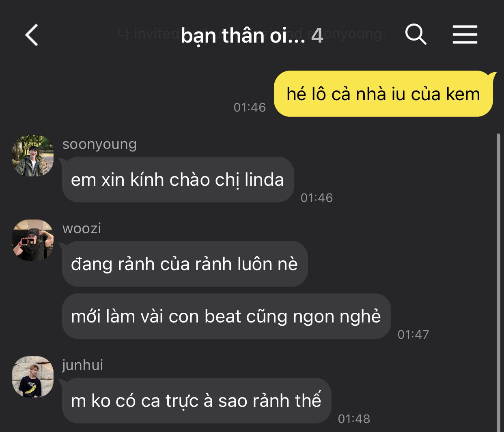The image size is (504, 432).
Task: Tap the 01:46 timestamp beside yellow bubble
Action: pyautogui.click(x=250, y=107)
